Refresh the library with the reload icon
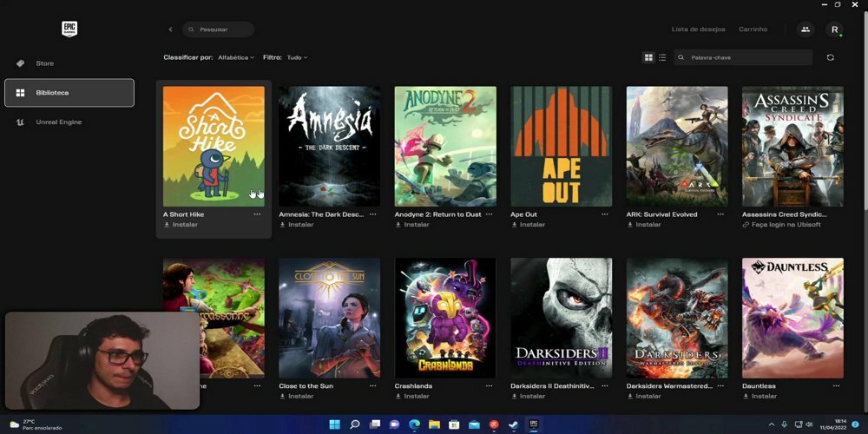Screen dimensions: 868x434 (x=830, y=57)
